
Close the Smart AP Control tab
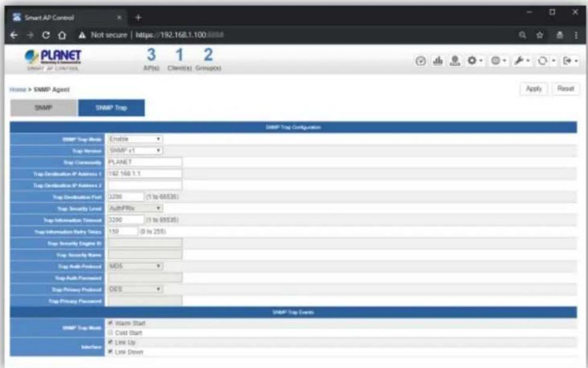click(x=119, y=17)
